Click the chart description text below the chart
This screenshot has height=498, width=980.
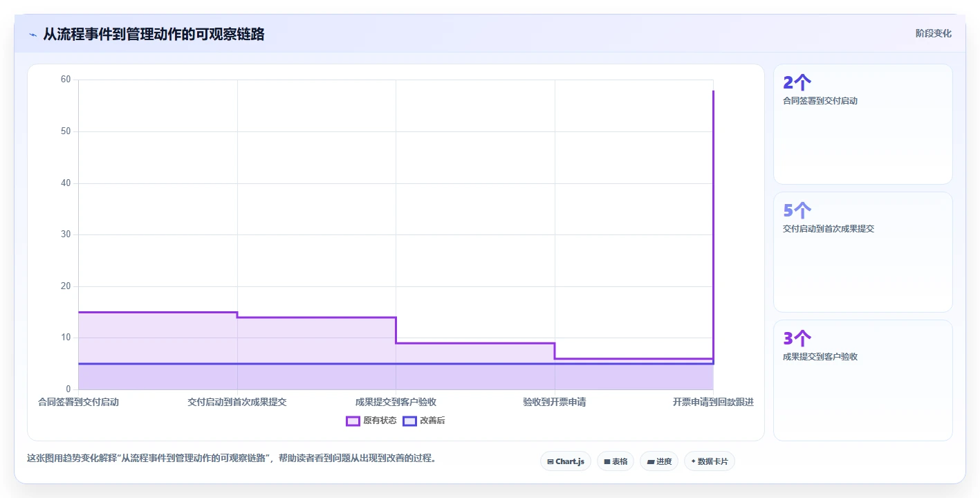point(232,458)
